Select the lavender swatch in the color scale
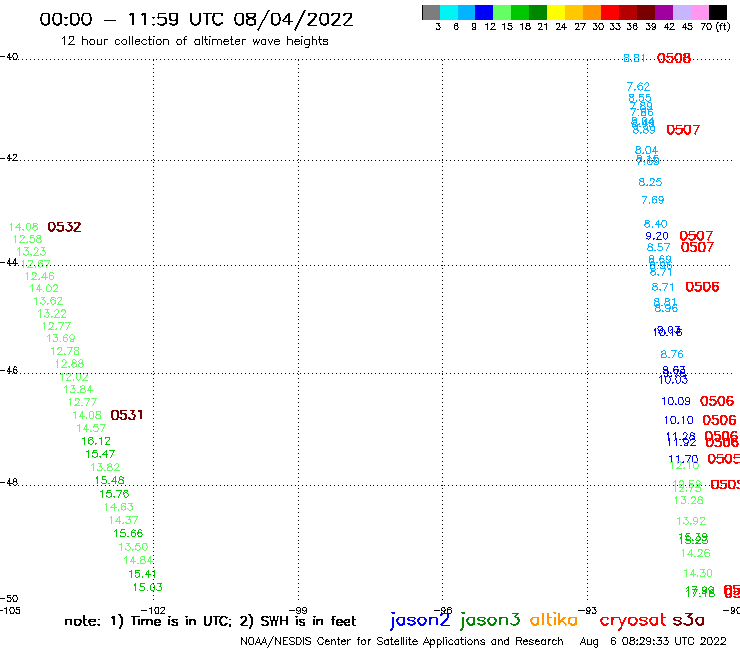Screen dimensions: 740x650 click(681, 12)
